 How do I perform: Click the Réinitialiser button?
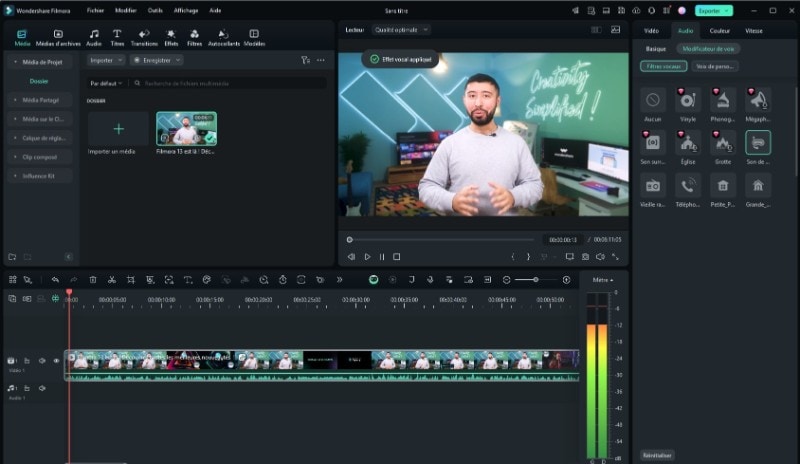[x=657, y=455]
